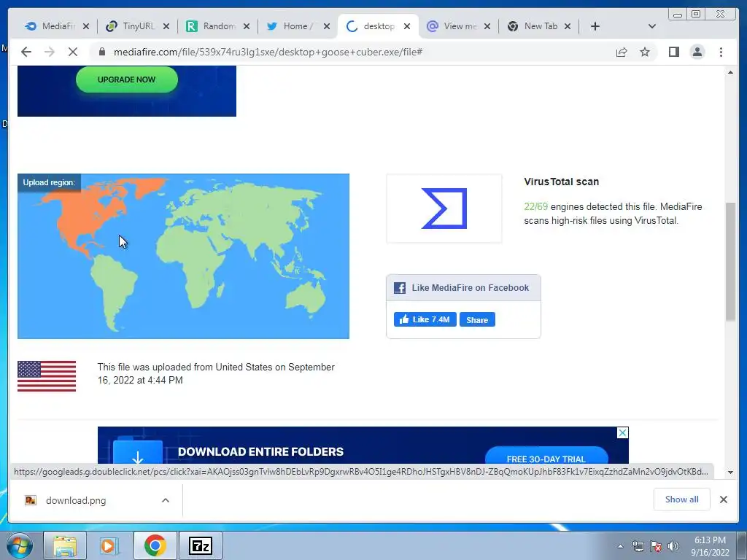Close the Random tab
This screenshot has width=747, height=560.
click(x=247, y=27)
